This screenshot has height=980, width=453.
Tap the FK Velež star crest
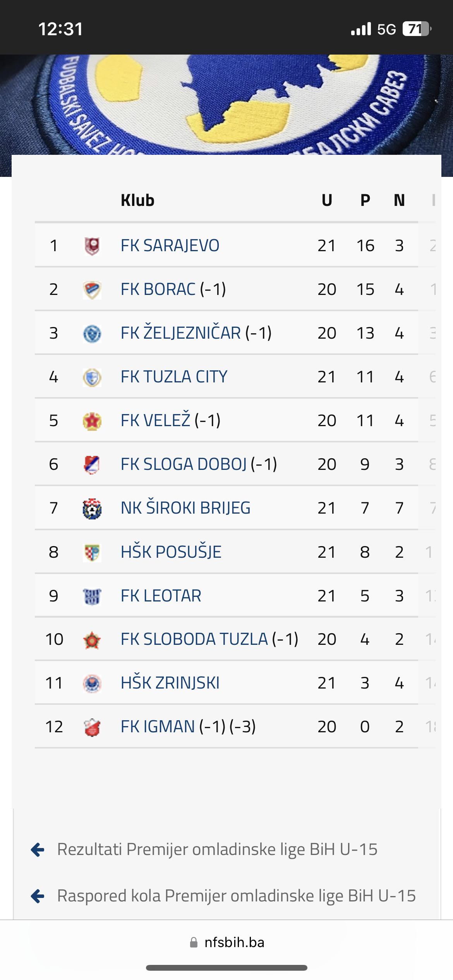(x=92, y=421)
